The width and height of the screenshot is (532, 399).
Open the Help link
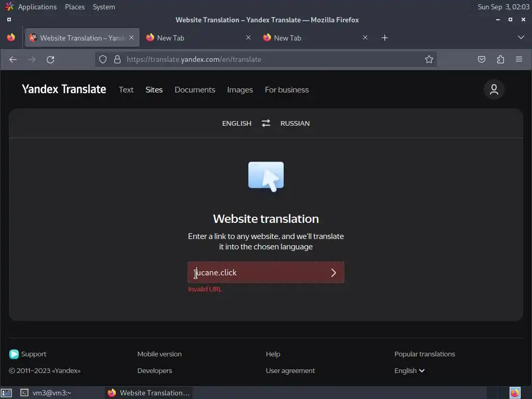273,354
